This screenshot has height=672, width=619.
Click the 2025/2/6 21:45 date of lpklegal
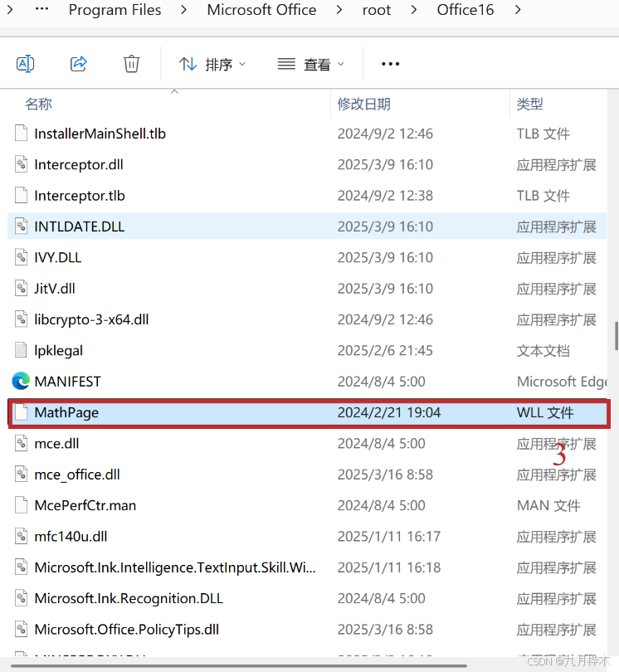tap(385, 350)
